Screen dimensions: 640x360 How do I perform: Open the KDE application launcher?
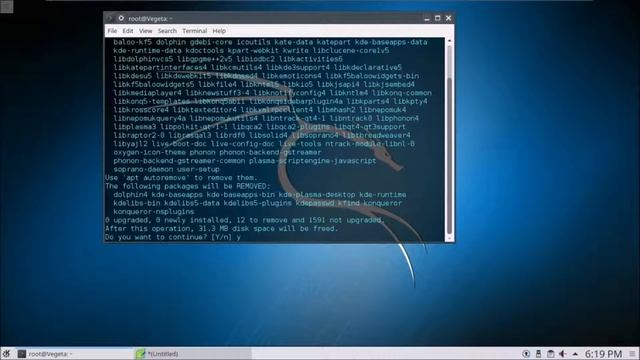[6, 353]
